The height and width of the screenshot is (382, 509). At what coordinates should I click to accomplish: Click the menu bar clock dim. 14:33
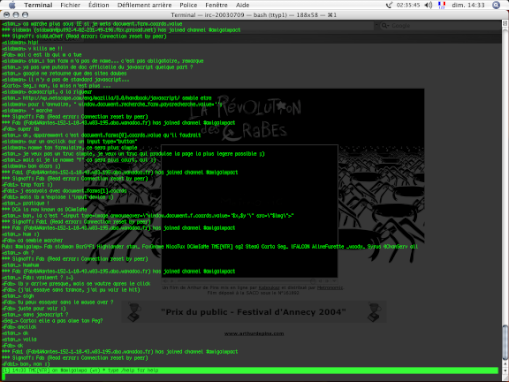(x=468, y=5)
